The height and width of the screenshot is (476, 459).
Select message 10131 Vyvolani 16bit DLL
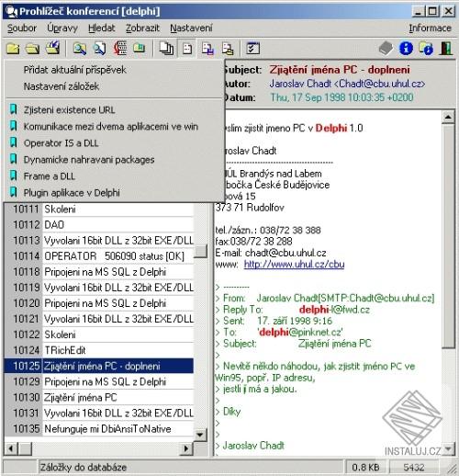99,414
